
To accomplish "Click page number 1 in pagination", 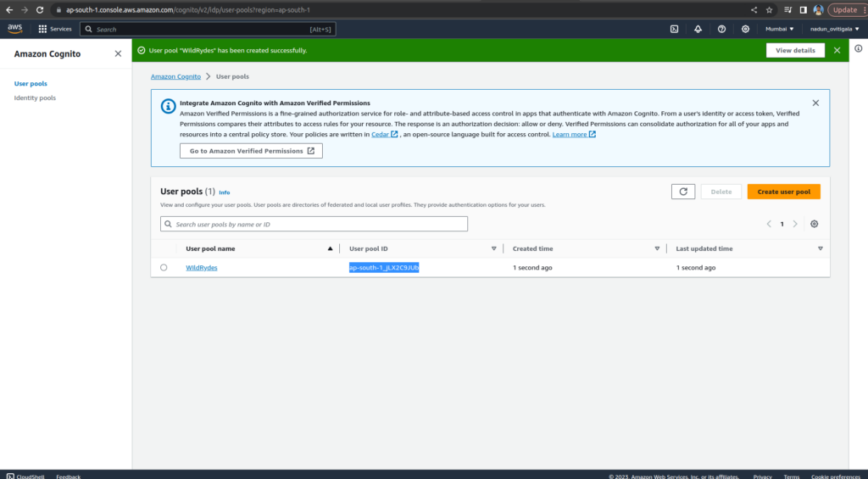I will [x=782, y=225].
